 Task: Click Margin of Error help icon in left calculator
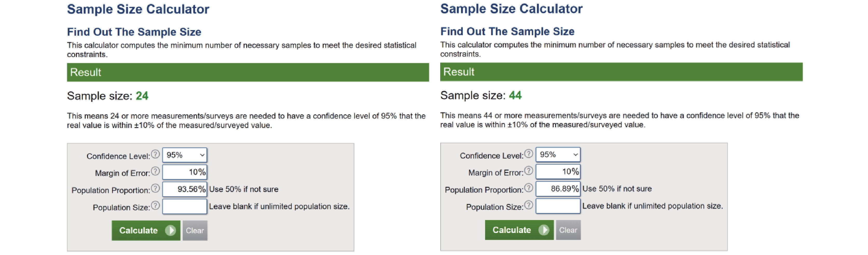(x=155, y=171)
